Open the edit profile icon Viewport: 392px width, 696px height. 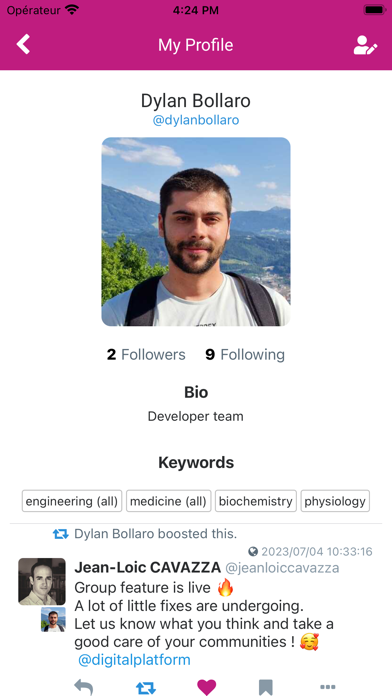click(x=365, y=45)
